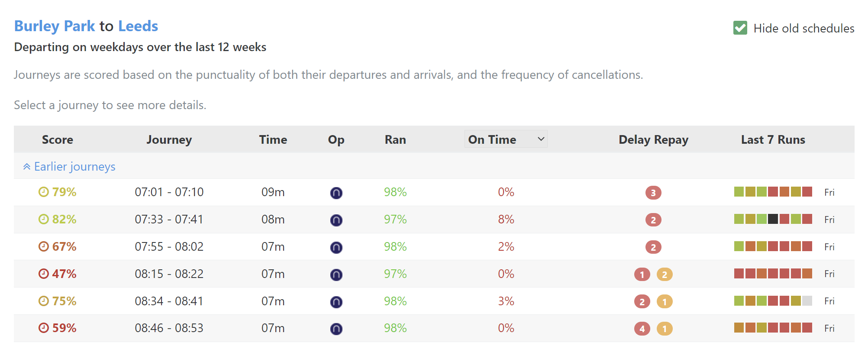
Task: Click operator icon for 08:15 journey
Action: click(336, 275)
